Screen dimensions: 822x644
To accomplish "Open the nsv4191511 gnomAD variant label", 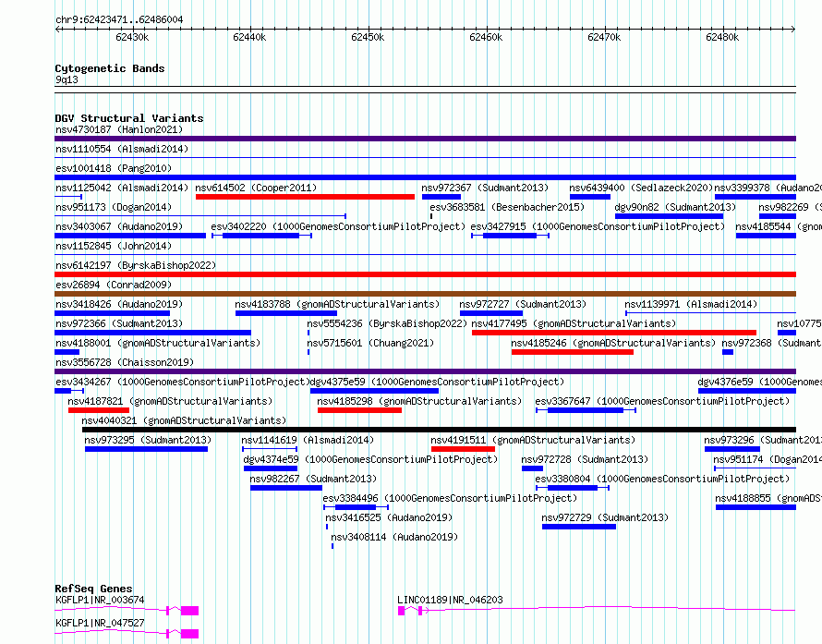I will pos(533,440).
